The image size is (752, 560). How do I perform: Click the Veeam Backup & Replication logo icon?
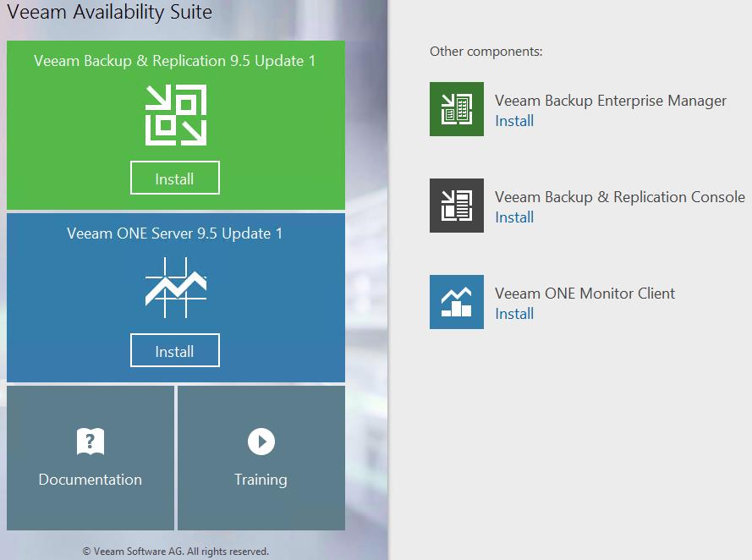click(x=176, y=115)
